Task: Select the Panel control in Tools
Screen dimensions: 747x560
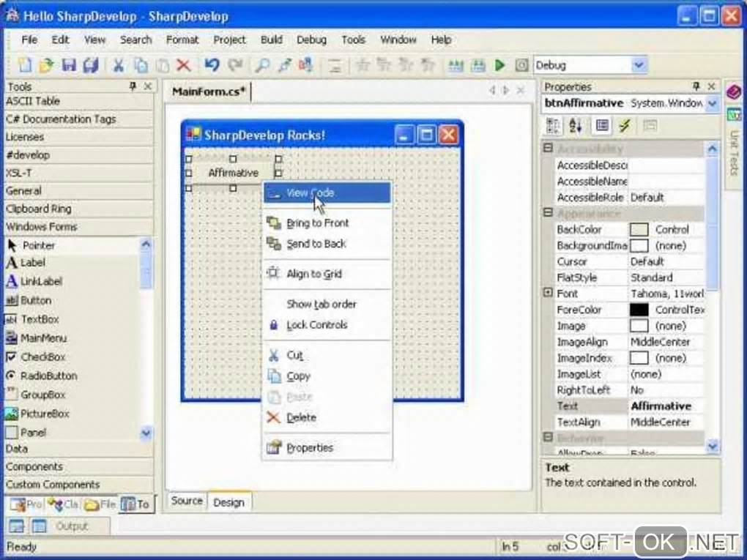Action: pos(73,433)
